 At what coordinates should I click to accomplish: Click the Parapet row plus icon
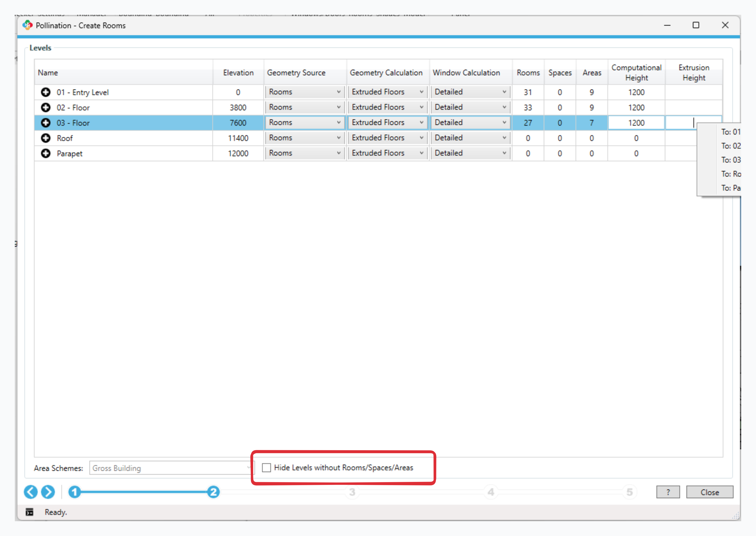coord(46,154)
